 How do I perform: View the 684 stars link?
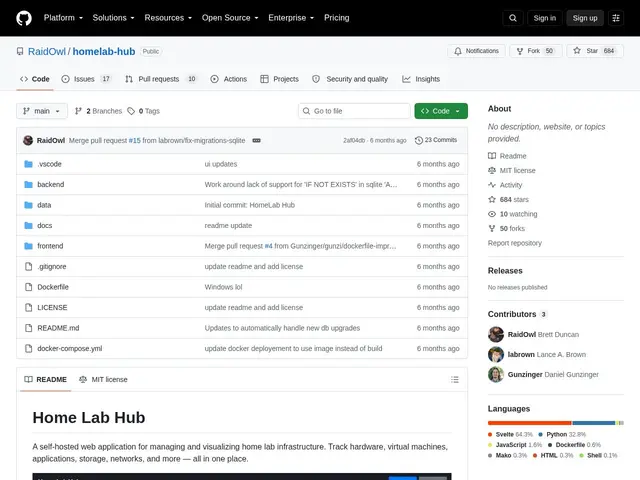click(x=508, y=200)
